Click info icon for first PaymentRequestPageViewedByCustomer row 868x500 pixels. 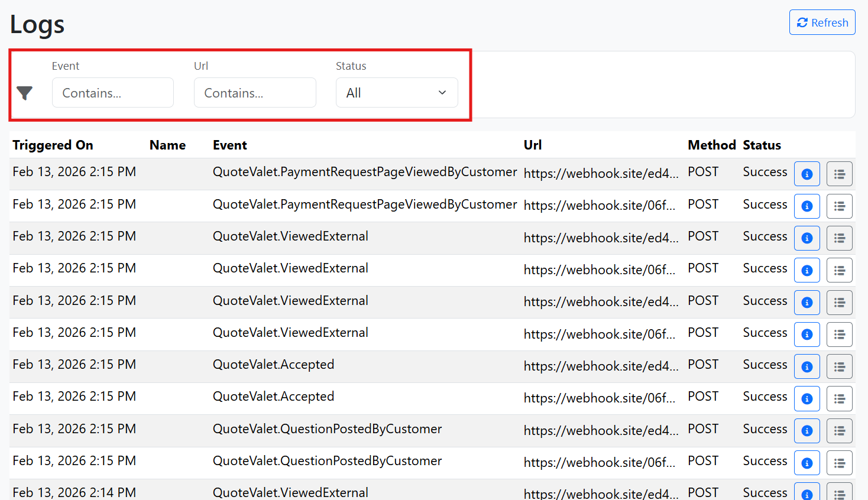coord(807,174)
